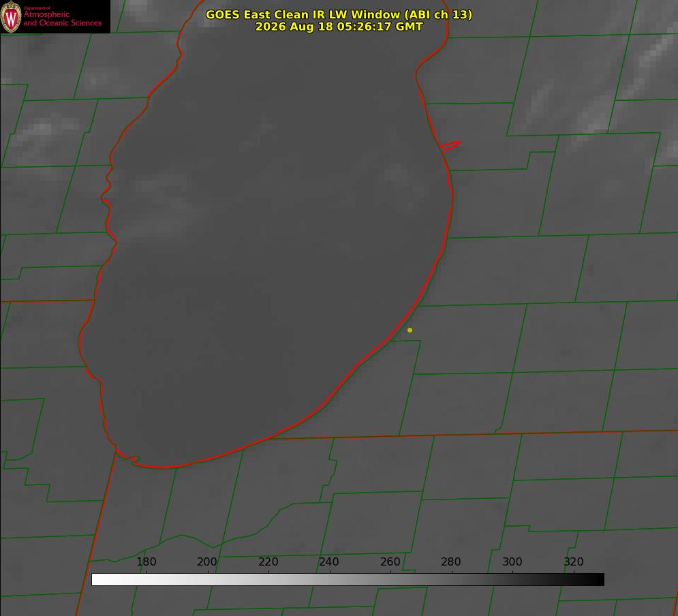This screenshot has height=616, width=678.
Task: Click the 300 colorbar tick label
Action: pos(512,561)
